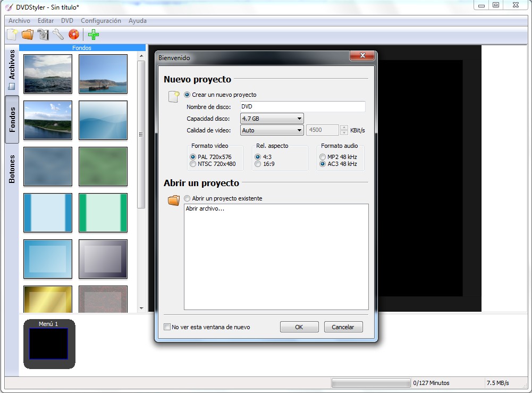This screenshot has width=532, height=393.
Task: Switch to the Fondos side tab
Action: [x=12, y=120]
